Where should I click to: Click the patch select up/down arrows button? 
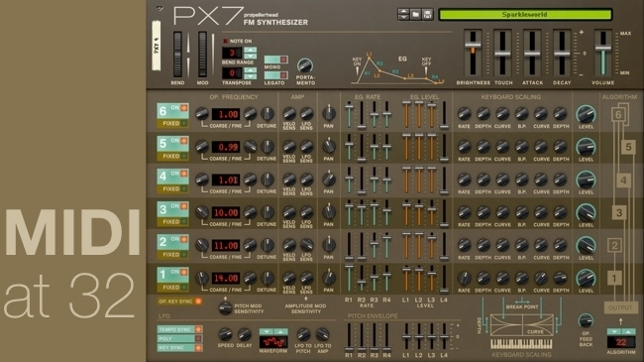403,15
